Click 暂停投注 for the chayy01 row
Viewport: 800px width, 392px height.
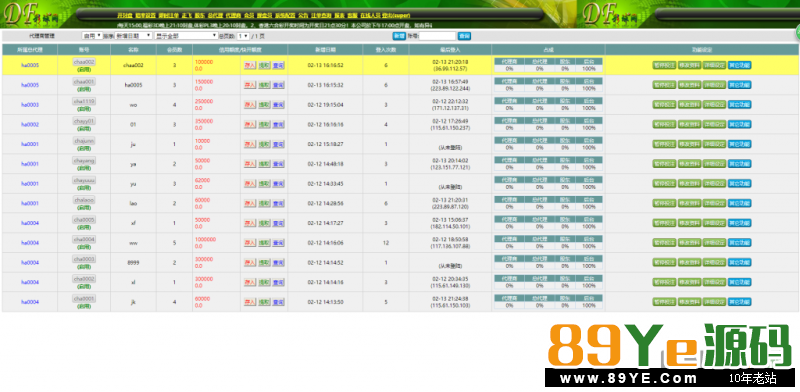pyautogui.click(x=664, y=125)
